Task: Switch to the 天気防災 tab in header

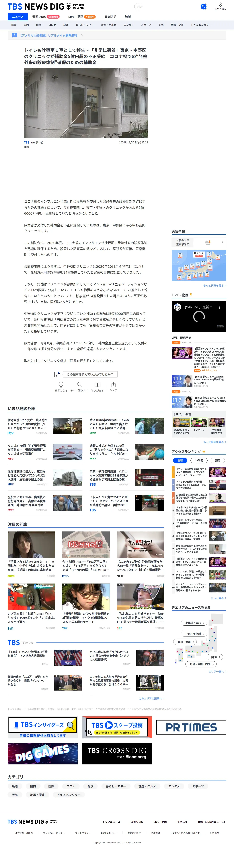Action: (110, 17)
